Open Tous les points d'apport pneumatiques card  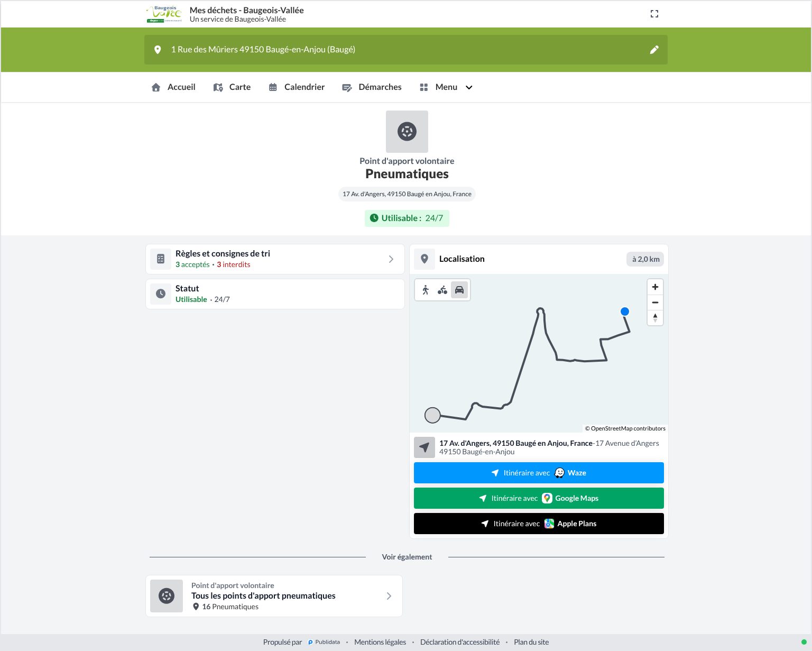pyautogui.click(x=274, y=596)
